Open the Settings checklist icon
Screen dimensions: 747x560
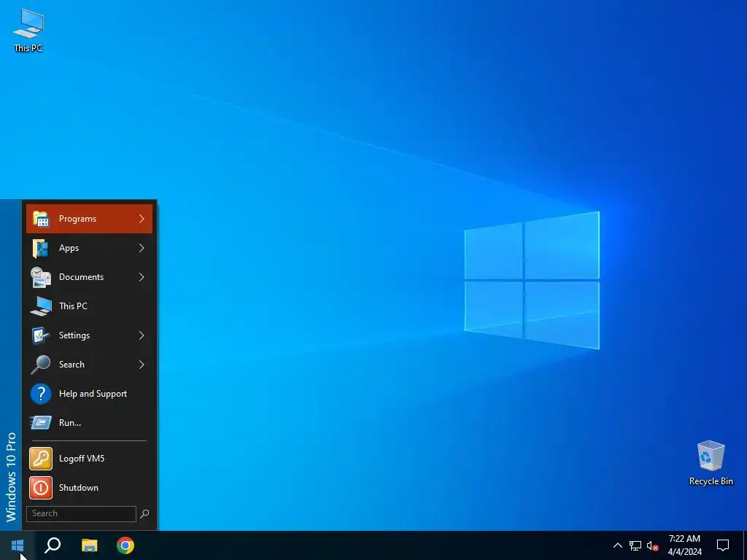coord(41,335)
